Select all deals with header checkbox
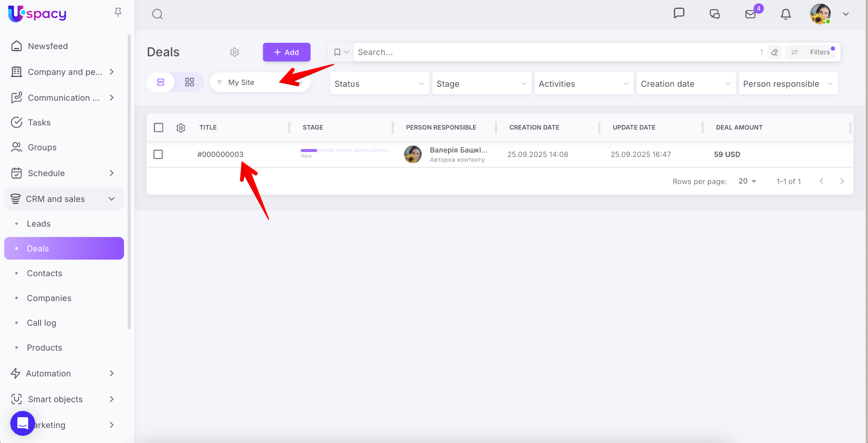868x443 pixels. (159, 127)
